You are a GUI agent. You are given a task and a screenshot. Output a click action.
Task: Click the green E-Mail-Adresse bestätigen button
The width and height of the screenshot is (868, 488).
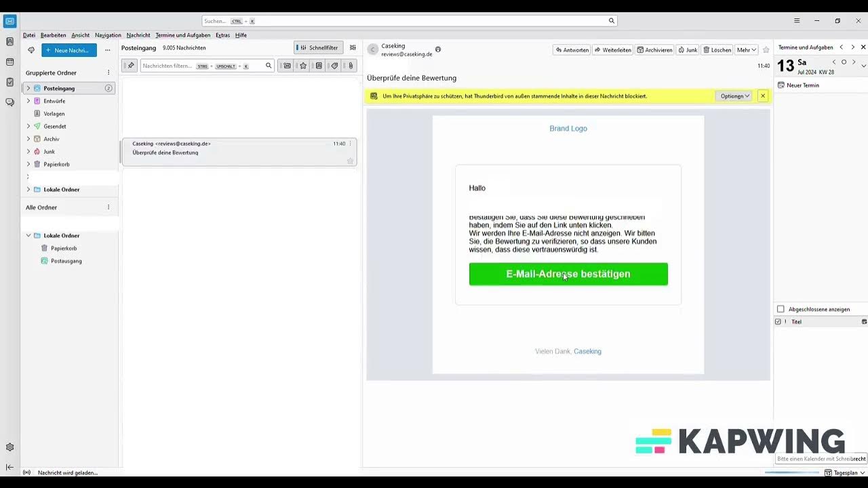tap(568, 274)
